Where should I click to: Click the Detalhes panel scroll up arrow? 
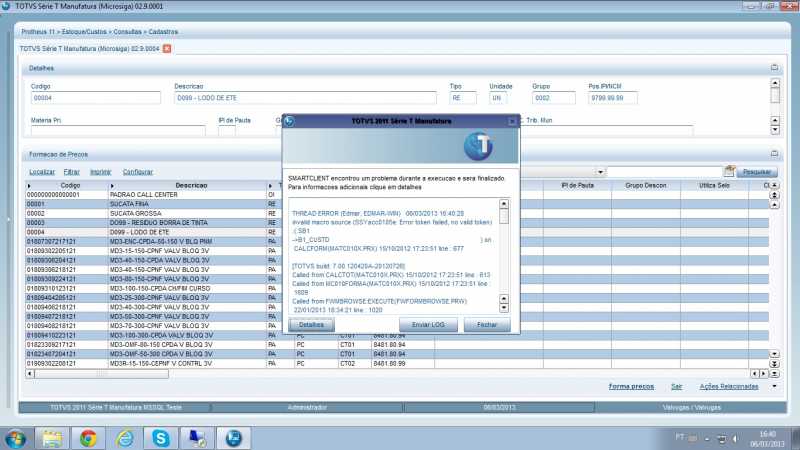click(775, 83)
